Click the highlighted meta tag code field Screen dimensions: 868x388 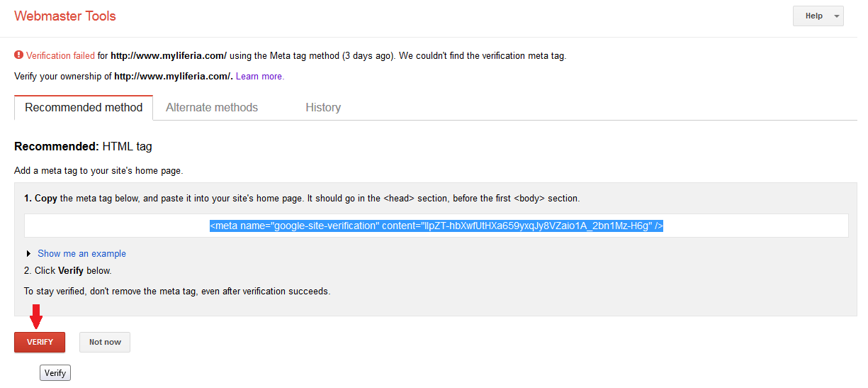pos(436,226)
